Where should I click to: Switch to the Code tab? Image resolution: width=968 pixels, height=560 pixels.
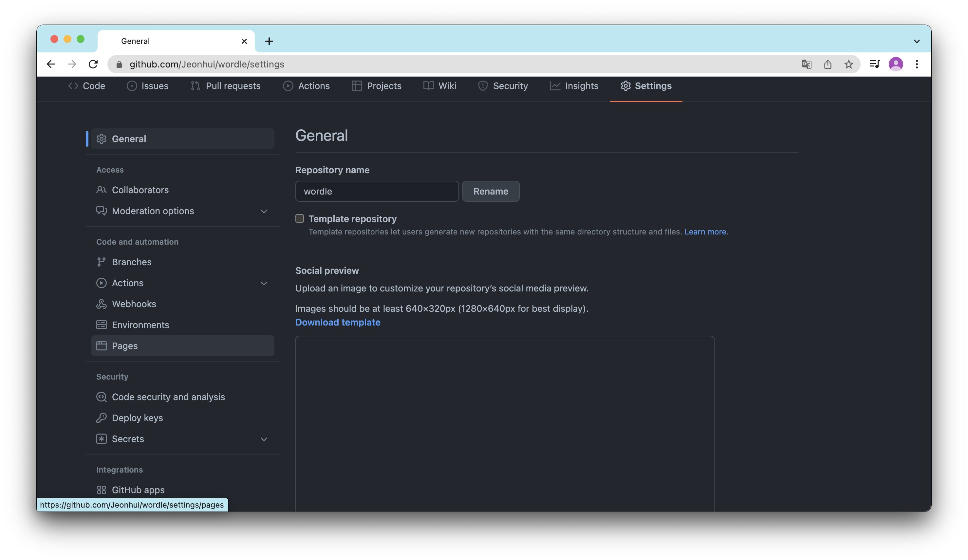pyautogui.click(x=86, y=86)
